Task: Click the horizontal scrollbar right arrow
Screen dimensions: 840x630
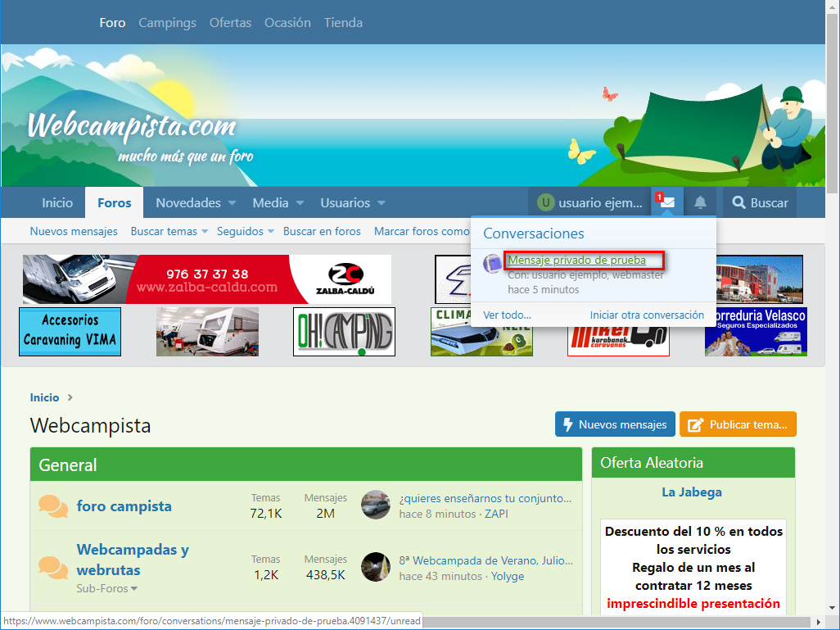Action: (x=818, y=622)
